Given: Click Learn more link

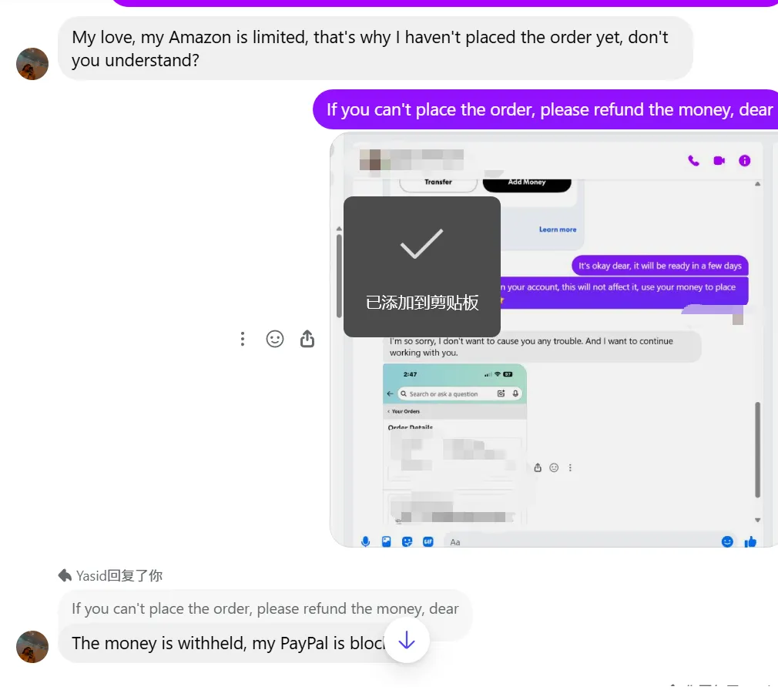Looking at the screenshot, I should (558, 229).
